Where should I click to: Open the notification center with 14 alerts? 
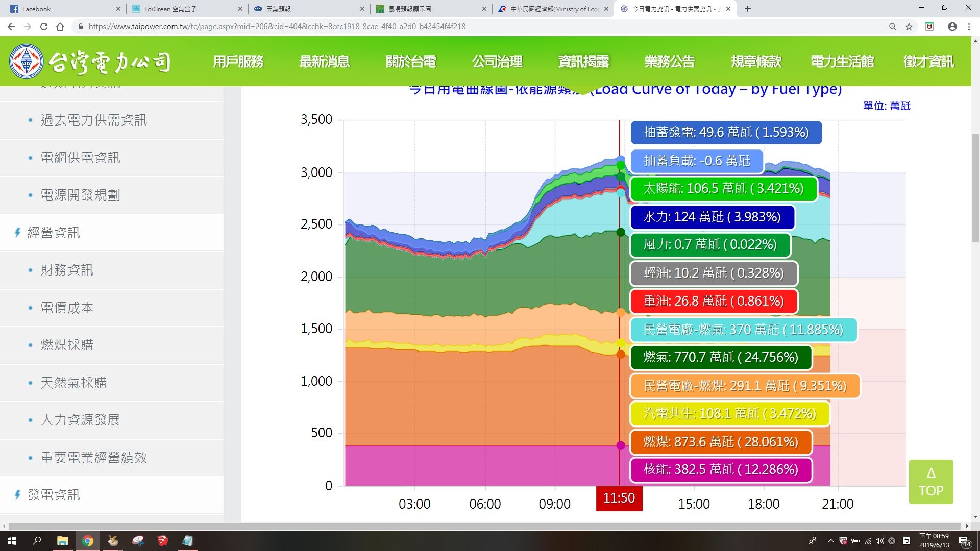pos(965,541)
